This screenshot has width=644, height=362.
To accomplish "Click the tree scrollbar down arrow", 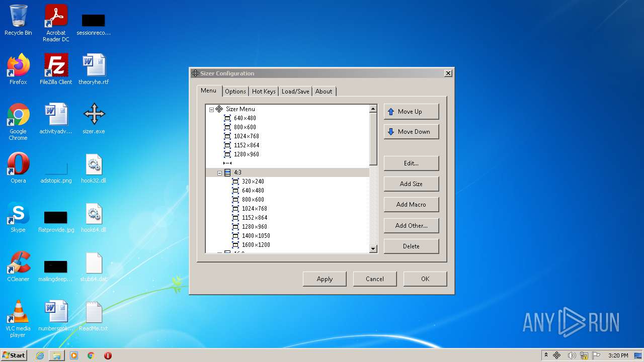I will 373,248.
